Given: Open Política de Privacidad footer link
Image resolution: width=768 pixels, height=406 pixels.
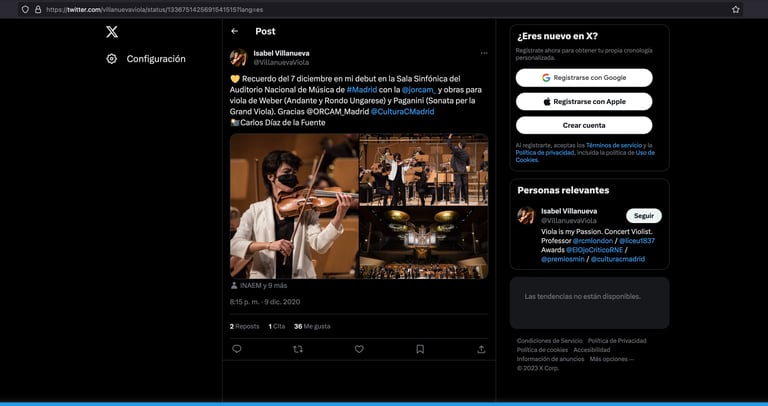Looking at the screenshot, I should (x=617, y=340).
